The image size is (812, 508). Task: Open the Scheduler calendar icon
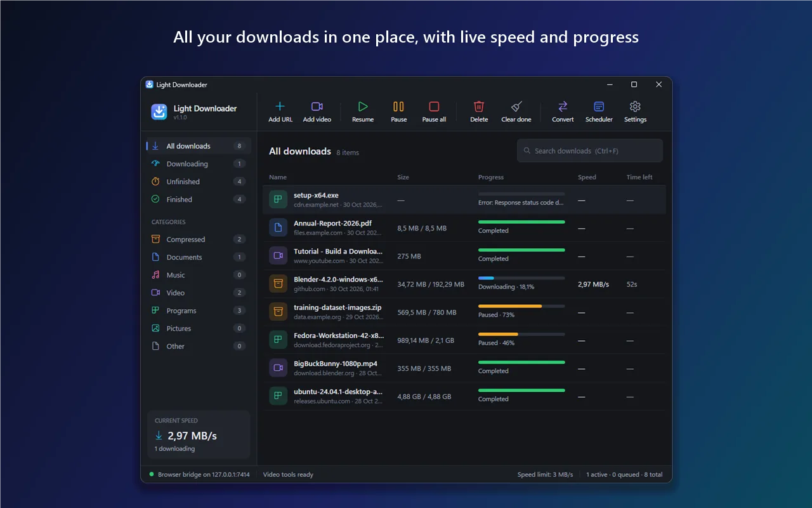tap(599, 107)
